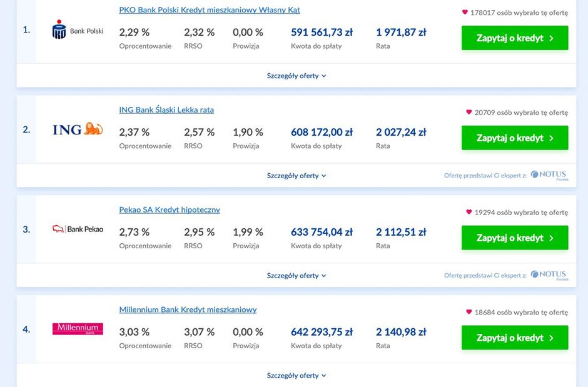Click the 2 027,24 zł installment
Viewport: 588px width, 387px height.
click(401, 133)
